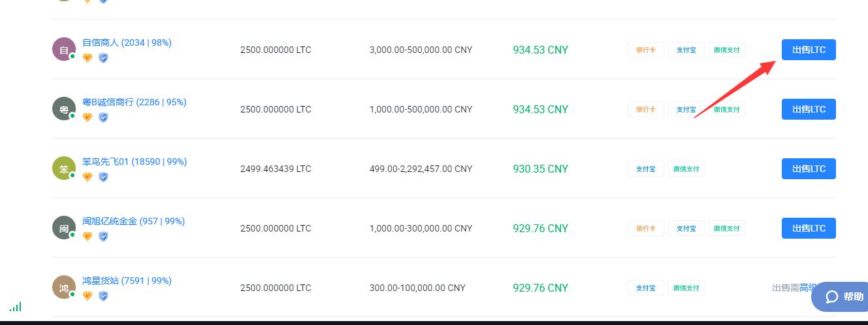Click the 自信商人 round avatar icon
The image size is (868, 325).
[64, 50]
